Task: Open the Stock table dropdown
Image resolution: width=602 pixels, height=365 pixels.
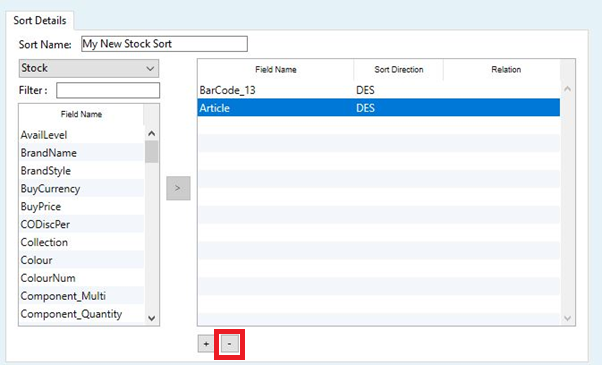Action: 89,68
